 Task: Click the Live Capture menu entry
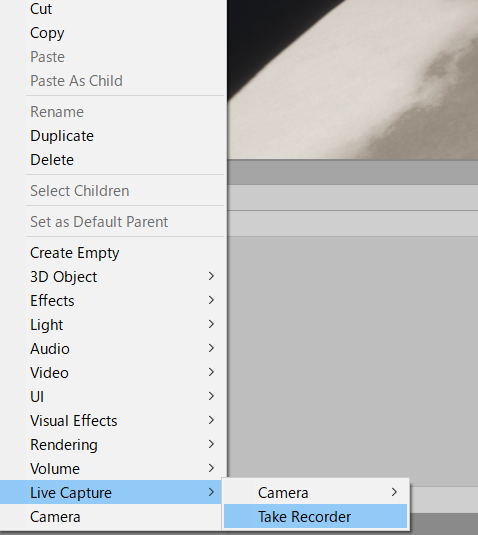111,492
